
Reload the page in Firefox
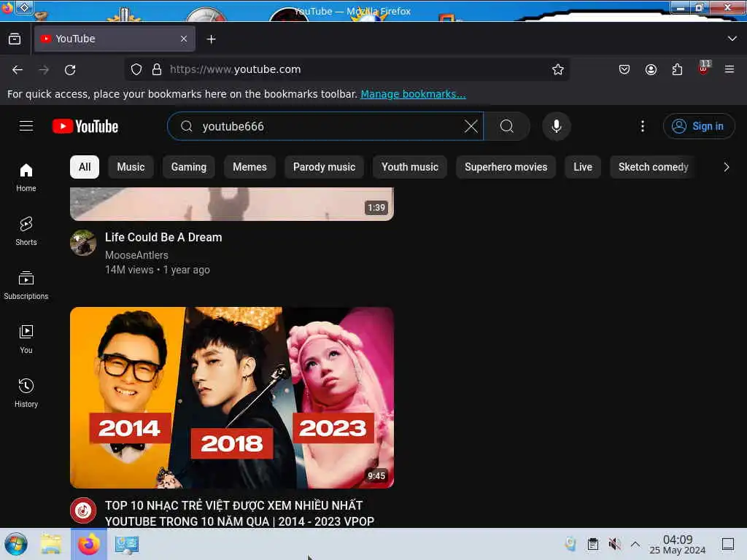point(70,70)
